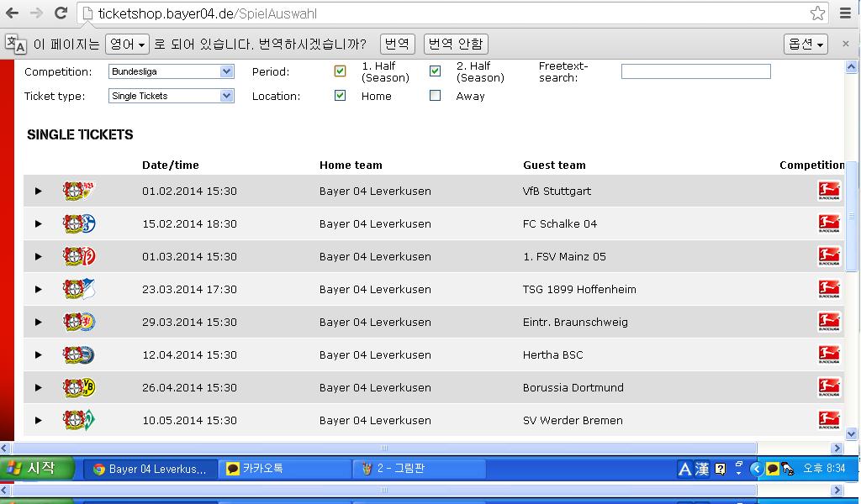This screenshot has width=861, height=504.
Task: Click Bundesliga logo in Borussia Dortmund row
Action: coord(829,388)
